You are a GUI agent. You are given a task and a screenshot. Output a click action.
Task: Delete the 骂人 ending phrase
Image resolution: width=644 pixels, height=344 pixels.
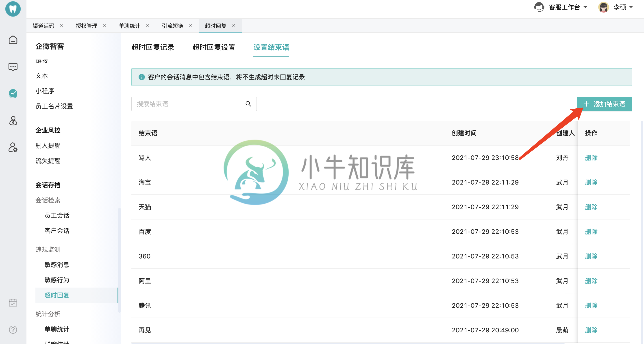pyautogui.click(x=591, y=158)
